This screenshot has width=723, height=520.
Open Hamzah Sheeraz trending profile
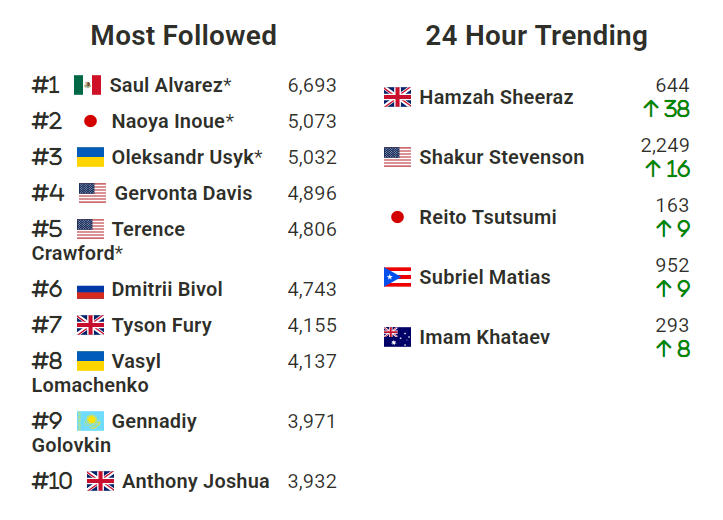coord(496,97)
